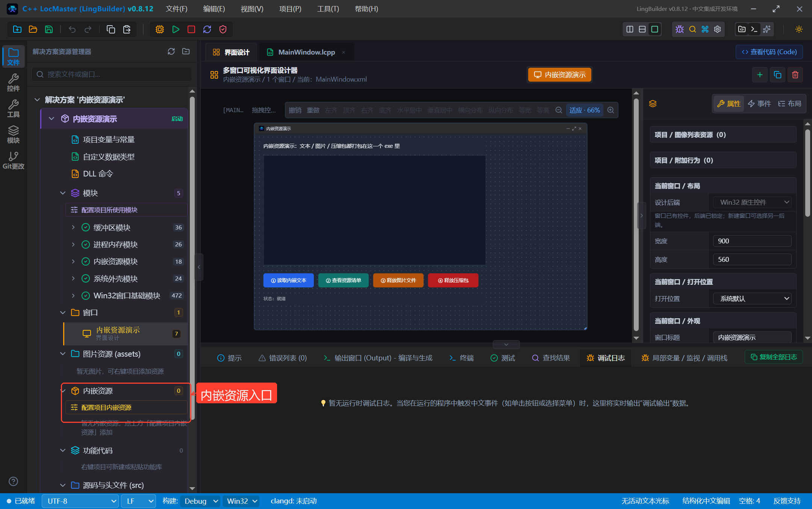Click the green Run play icon
The height and width of the screenshot is (509, 812).
(x=176, y=29)
